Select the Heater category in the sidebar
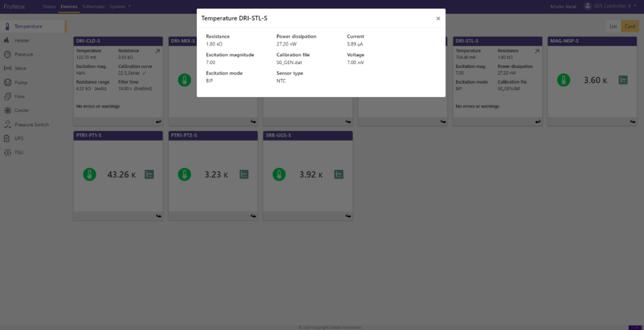Image resolution: width=644 pixels, height=330 pixels. (21, 40)
